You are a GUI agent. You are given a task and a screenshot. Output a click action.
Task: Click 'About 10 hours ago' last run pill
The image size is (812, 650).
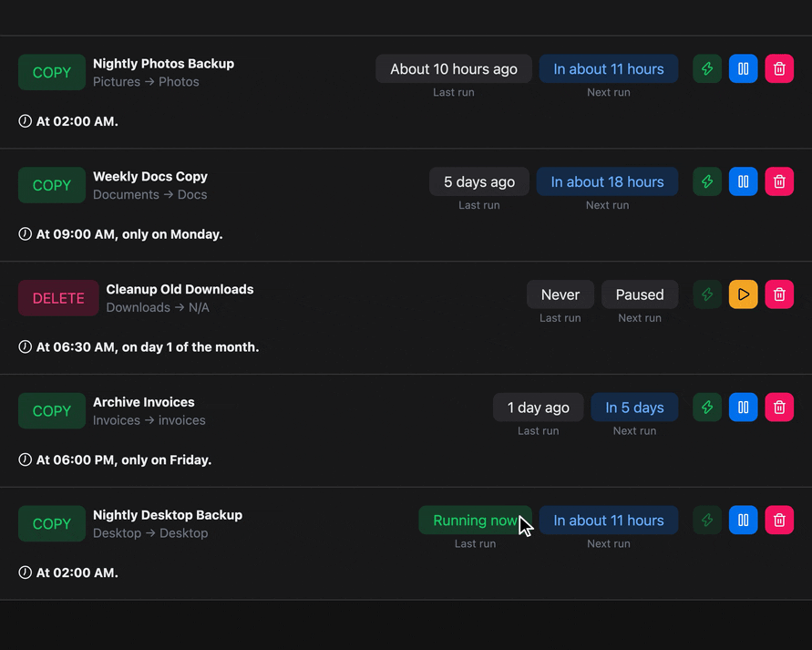[454, 69]
